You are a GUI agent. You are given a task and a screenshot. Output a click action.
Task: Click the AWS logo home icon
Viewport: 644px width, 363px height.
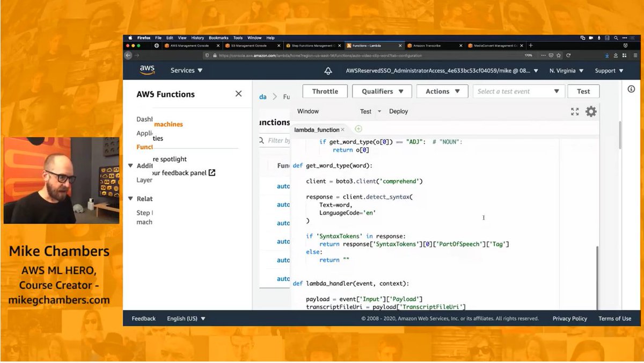point(147,70)
